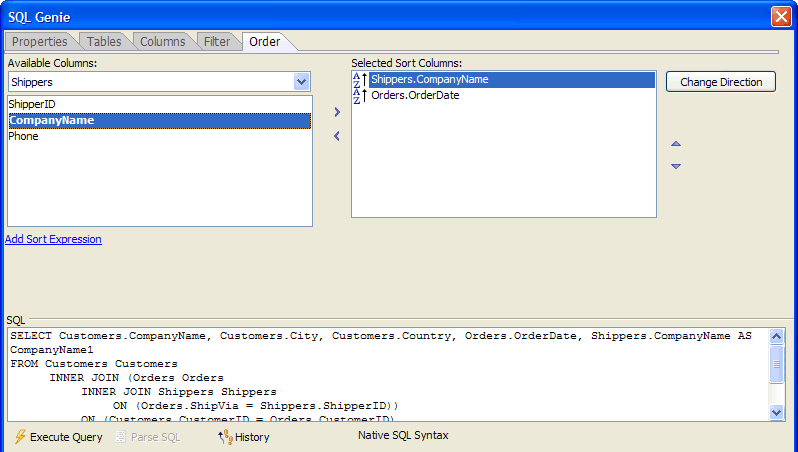Screen dimensions: 798x452
Task: Move sort column up with triangle
Action: coord(676,144)
